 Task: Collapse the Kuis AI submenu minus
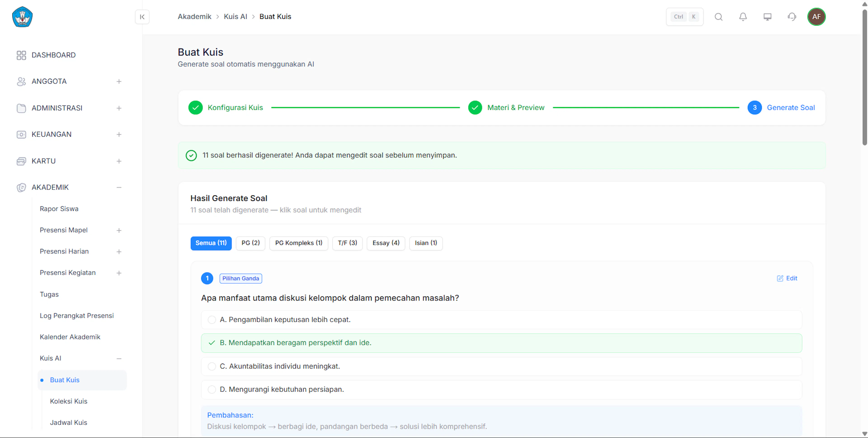pos(119,358)
